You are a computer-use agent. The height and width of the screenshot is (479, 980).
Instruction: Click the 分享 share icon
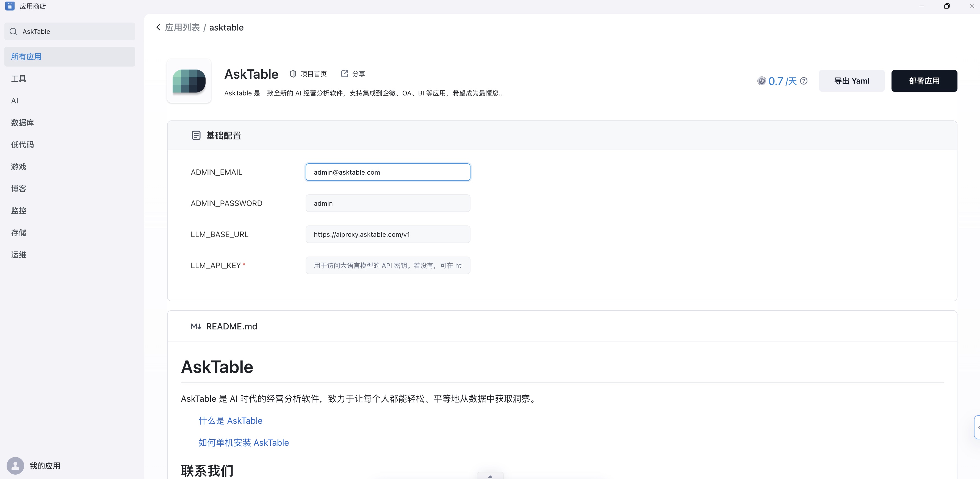tap(344, 73)
